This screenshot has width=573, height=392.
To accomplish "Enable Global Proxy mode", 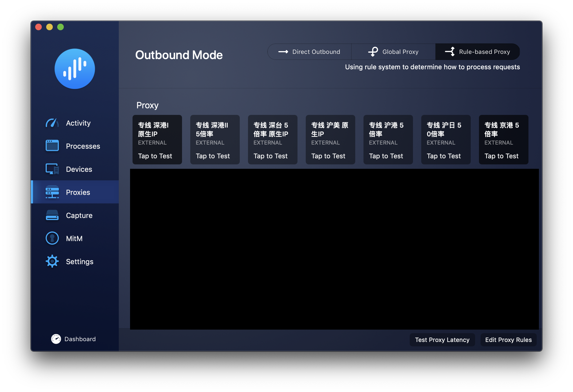I will [x=393, y=51].
